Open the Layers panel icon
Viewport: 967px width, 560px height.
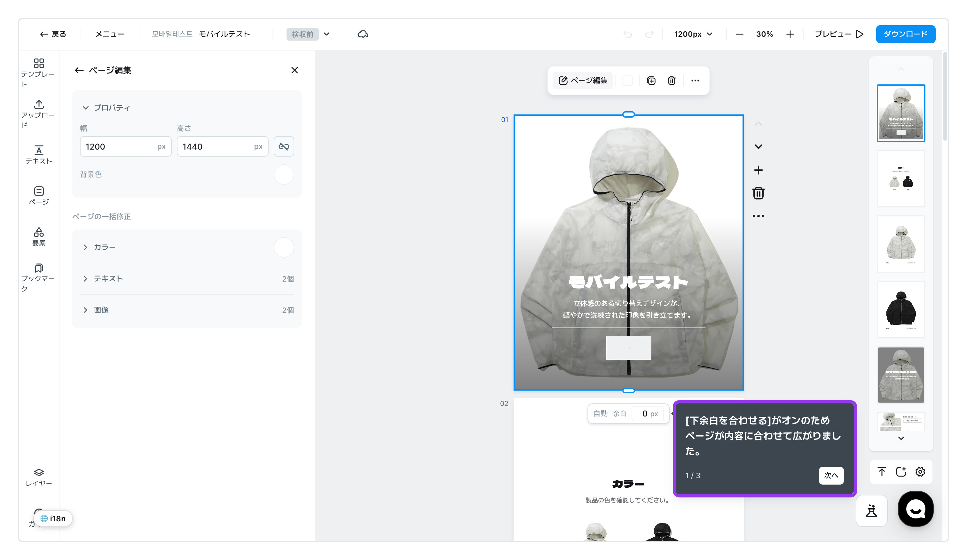(38, 477)
